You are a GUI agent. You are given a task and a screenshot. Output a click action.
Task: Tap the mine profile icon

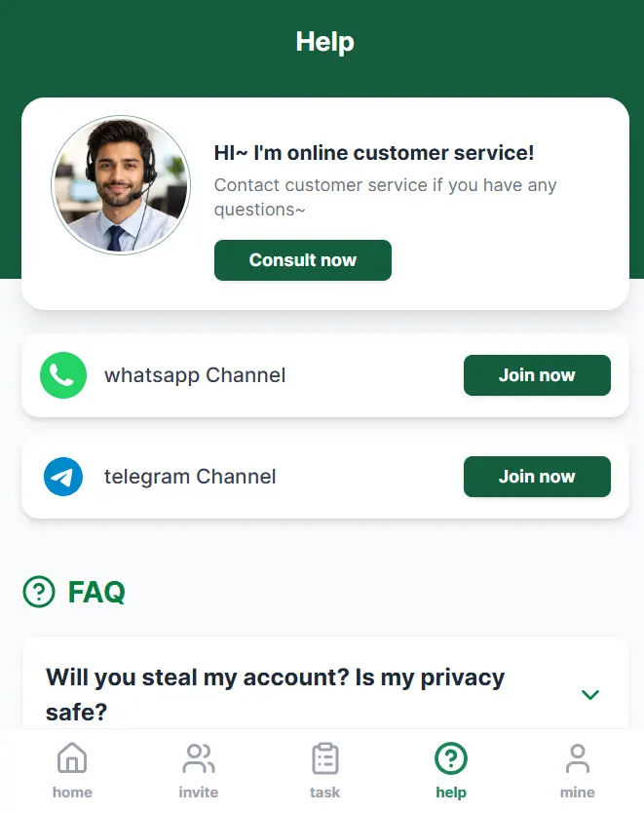578,757
